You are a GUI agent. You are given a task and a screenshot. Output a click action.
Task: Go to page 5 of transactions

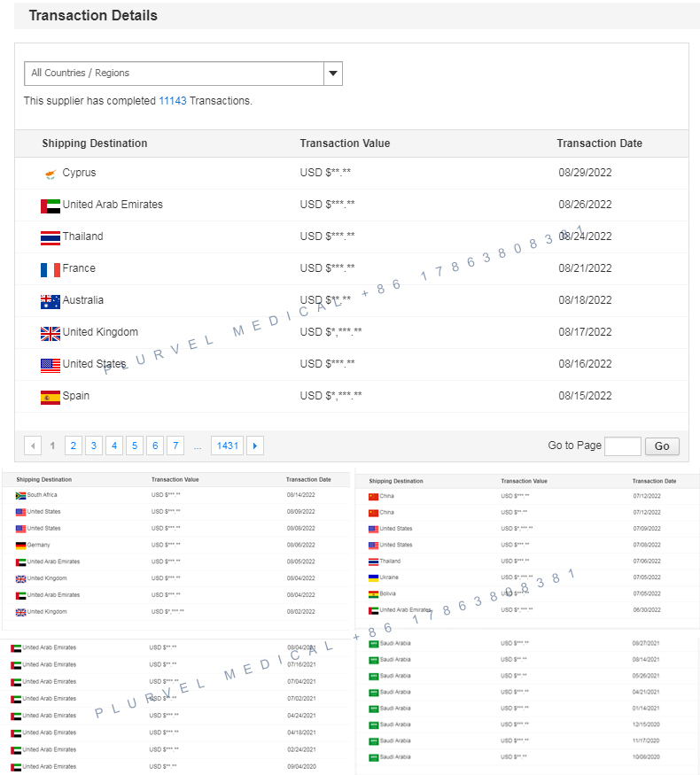point(135,446)
